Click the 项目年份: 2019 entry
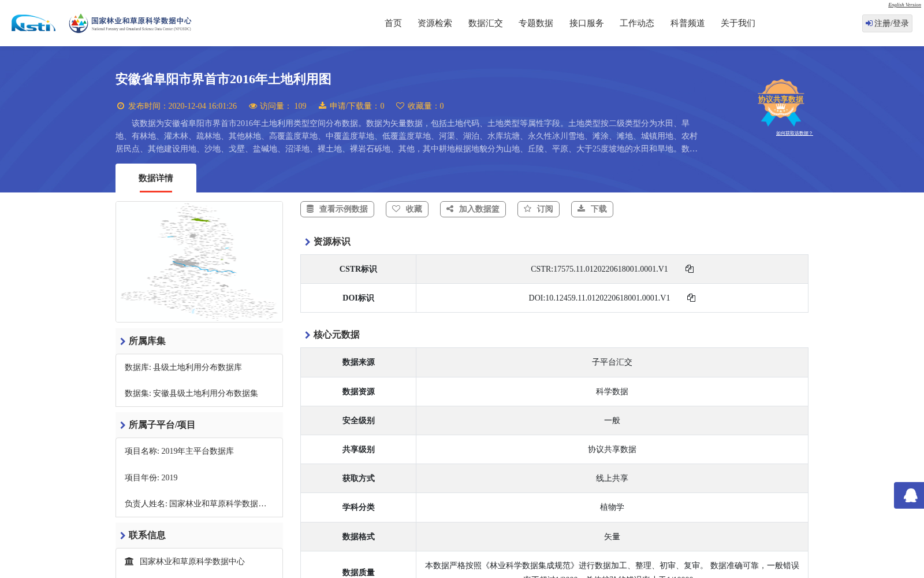Image resolution: width=924 pixels, height=578 pixels. tap(151, 478)
